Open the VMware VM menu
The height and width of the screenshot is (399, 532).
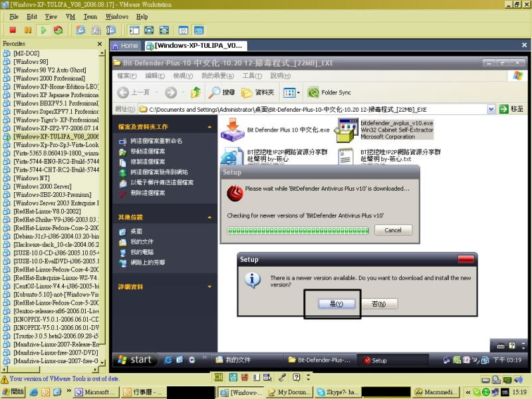(70, 16)
